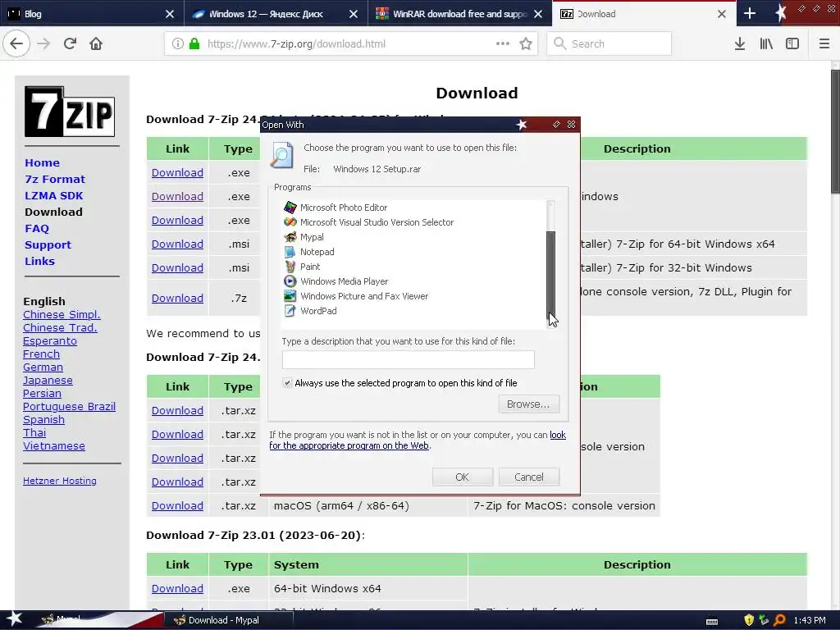This screenshot has width=840, height=630.
Task: Switch language to Chinese Simpl.
Action: pos(62,314)
